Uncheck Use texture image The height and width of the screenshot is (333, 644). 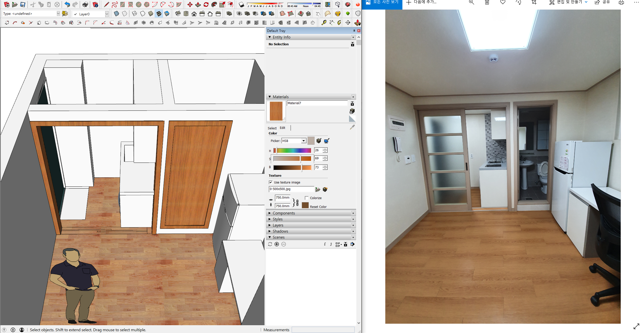271,182
